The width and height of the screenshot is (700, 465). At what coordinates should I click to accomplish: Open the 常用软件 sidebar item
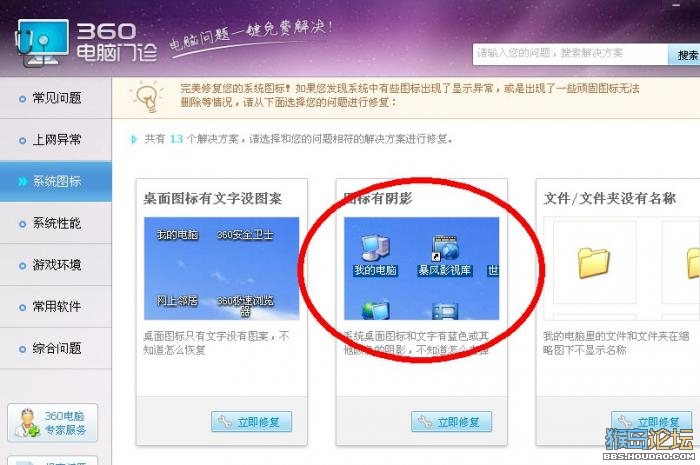click(55, 306)
